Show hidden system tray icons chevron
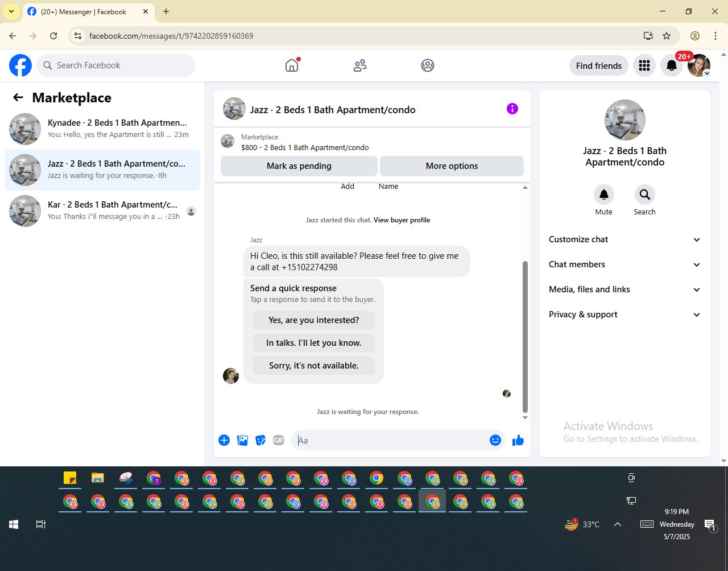Viewport: 728px width, 571px height. [618, 524]
